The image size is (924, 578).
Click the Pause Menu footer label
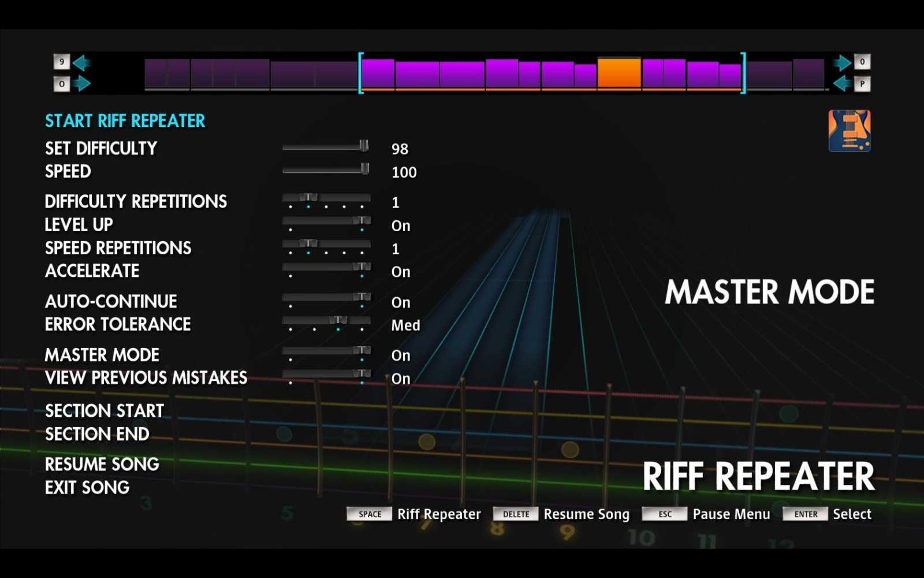click(x=732, y=514)
